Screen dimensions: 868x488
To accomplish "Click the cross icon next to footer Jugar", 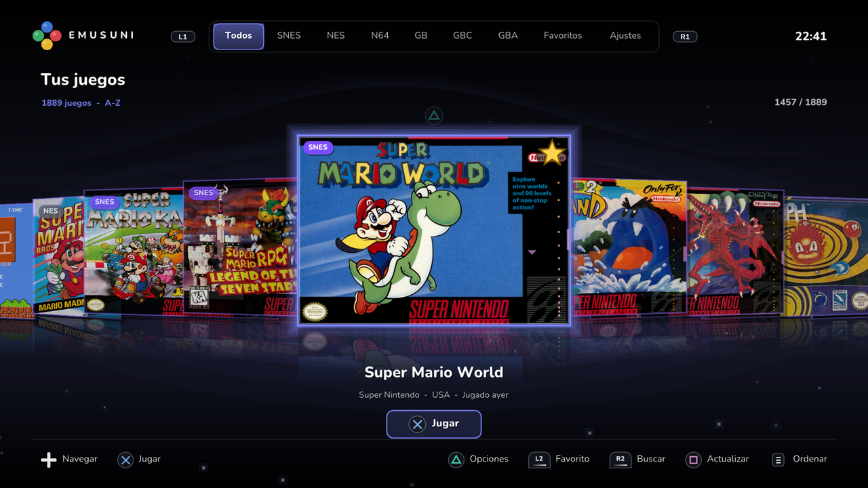I will coord(125,460).
